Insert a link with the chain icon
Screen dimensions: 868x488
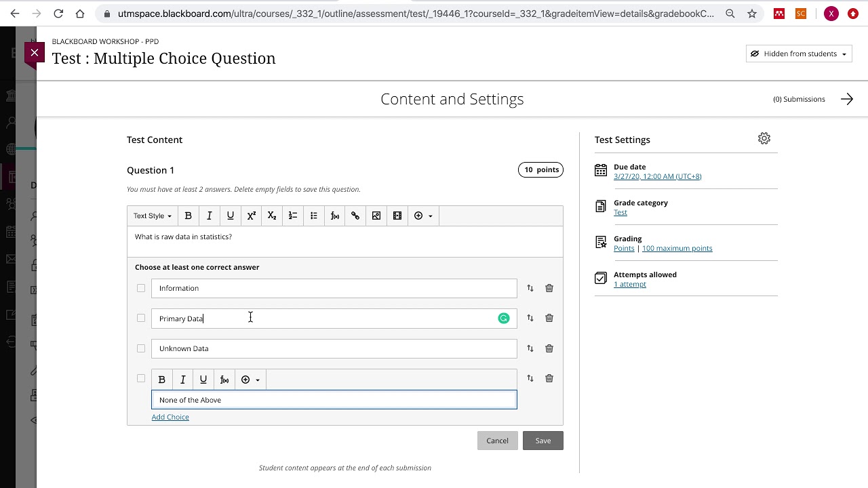pyautogui.click(x=355, y=216)
